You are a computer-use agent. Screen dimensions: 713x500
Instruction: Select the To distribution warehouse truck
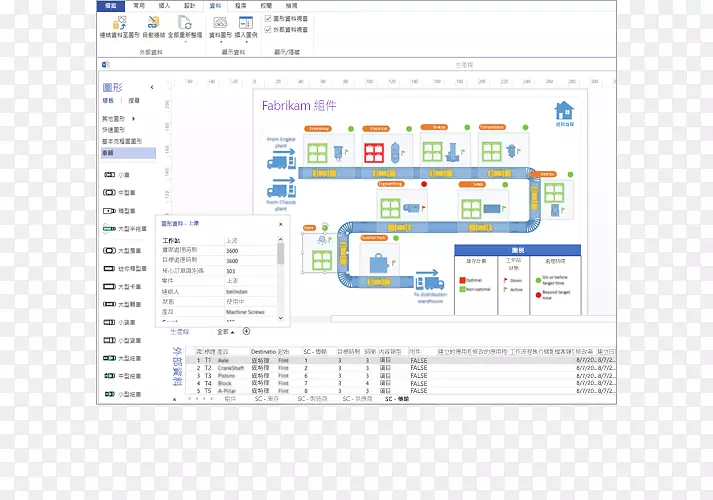[x=429, y=280]
